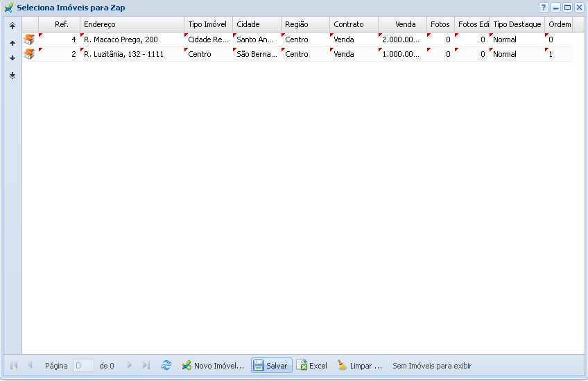Open help with the question mark icon
Image resolution: width=588 pixels, height=381 pixels.
pyautogui.click(x=544, y=7)
